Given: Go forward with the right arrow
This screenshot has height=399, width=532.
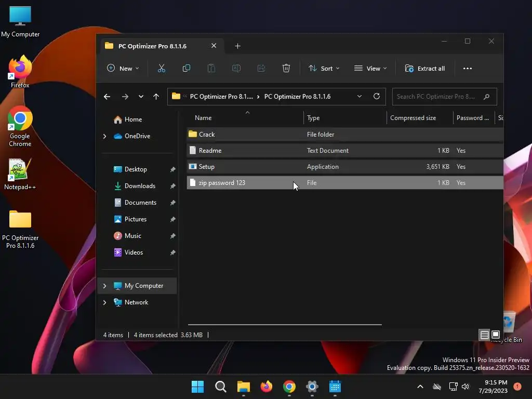Looking at the screenshot, I should coord(125,97).
